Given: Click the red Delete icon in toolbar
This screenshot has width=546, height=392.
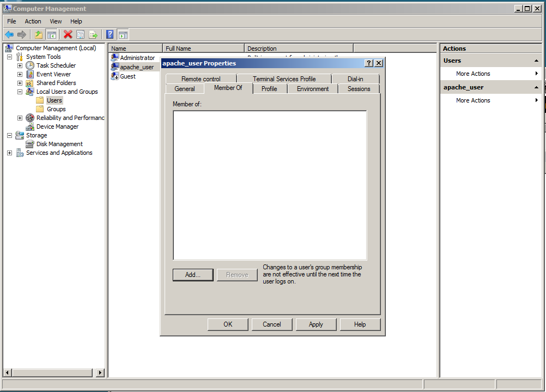Looking at the screenshot, I should 68,34.
